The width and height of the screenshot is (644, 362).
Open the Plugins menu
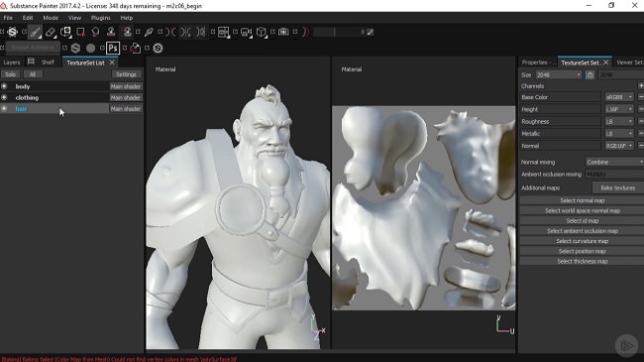[101, 18]
